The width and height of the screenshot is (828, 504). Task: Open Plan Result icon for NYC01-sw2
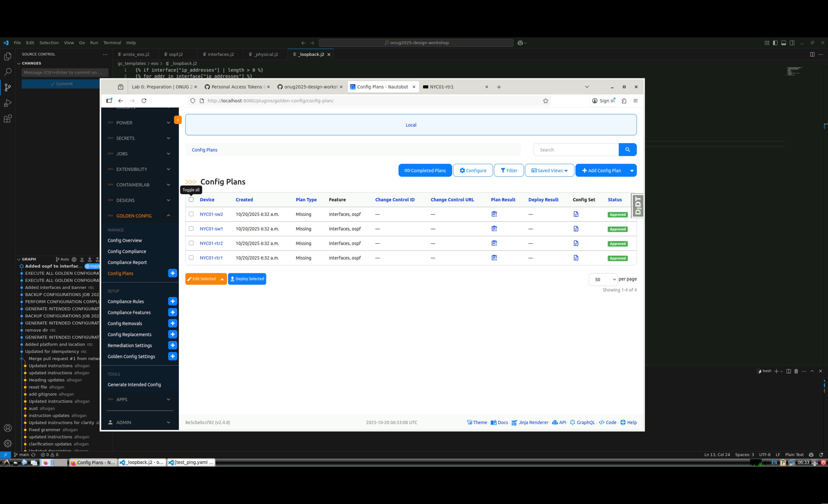click(494, 214)
